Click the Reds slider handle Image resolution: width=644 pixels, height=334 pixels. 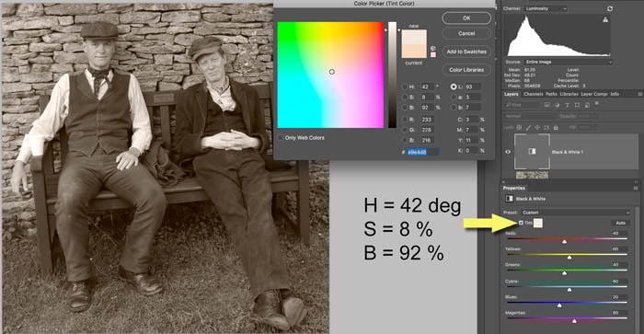point(564,242)
